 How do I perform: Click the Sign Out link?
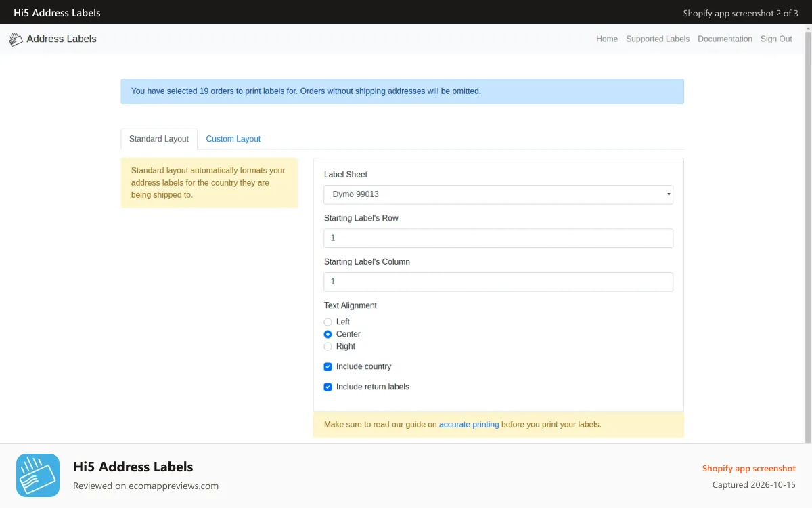(776, 39)
